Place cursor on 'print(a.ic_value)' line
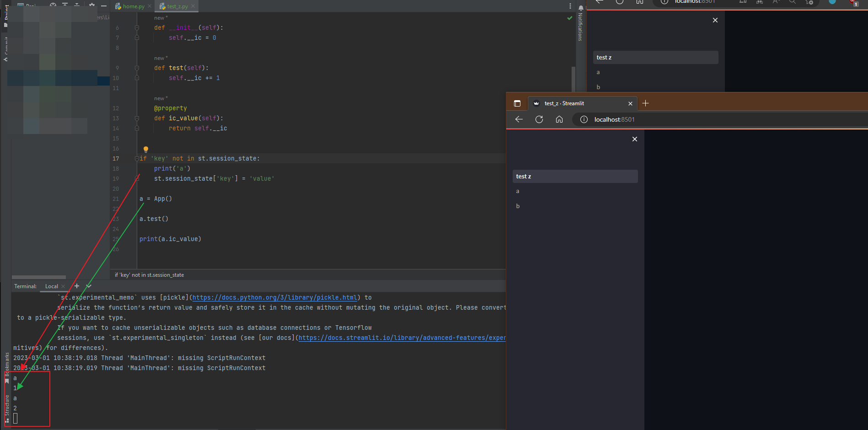Viewport: 868px width, 430px height. pyautogui.click(x=170, y=239)
